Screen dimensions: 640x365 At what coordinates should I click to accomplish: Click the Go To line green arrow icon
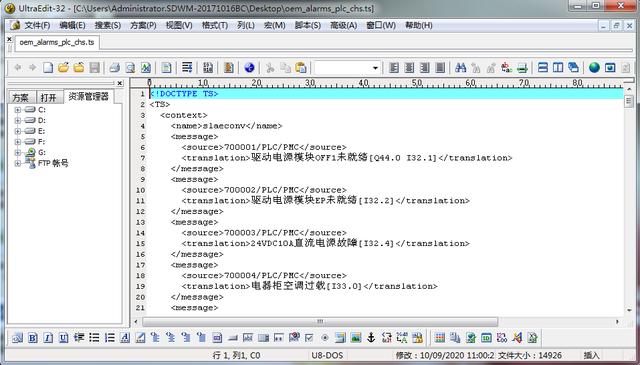pyautogui.click(x=522, y=67)
